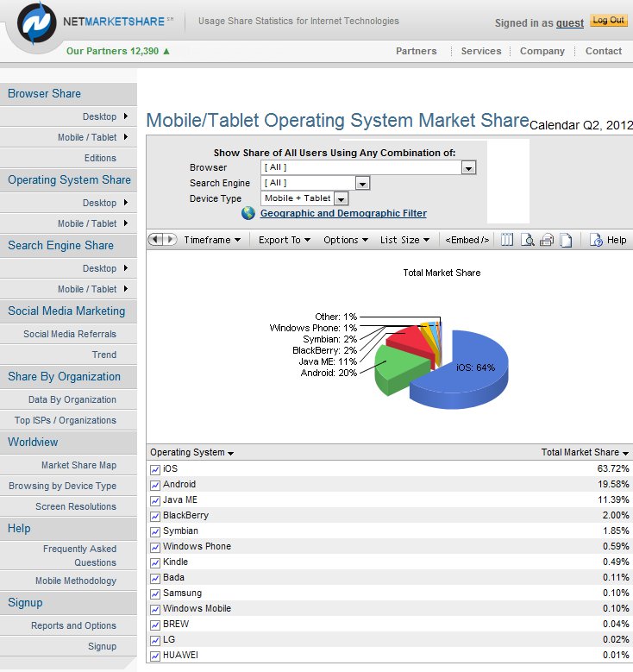
Task: Expand Operating System Share Desktop submenu
Action: tap(126, 202)
